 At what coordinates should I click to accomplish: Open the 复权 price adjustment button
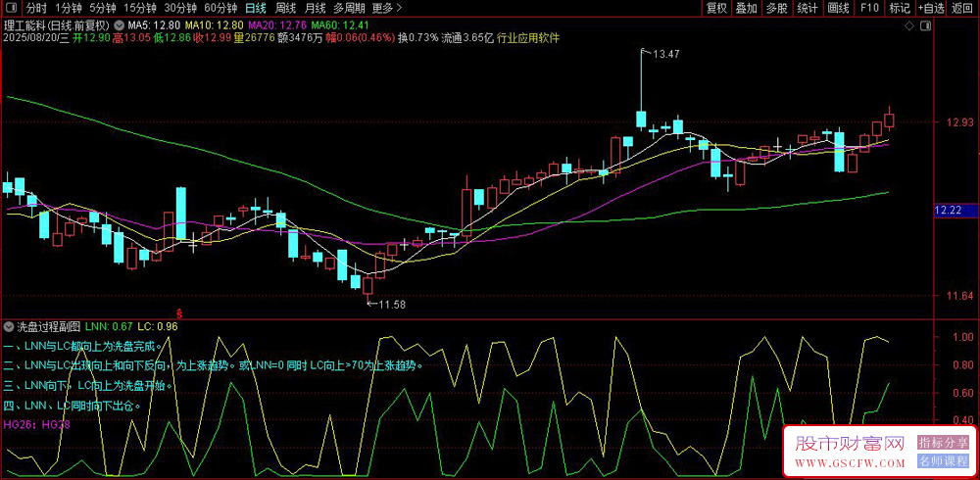[x=716, y=8]
